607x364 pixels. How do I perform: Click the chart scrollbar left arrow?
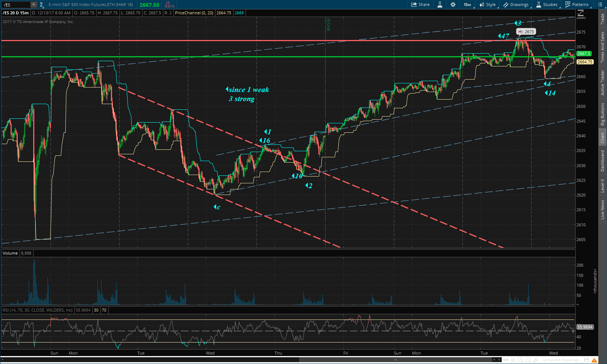coord(3,359)
